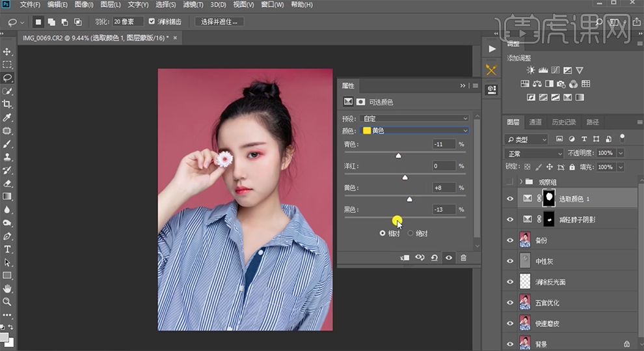This screenshot has width=644, height=351.
Task: Select the 绝对 radio option
Action: coord(410,233)
